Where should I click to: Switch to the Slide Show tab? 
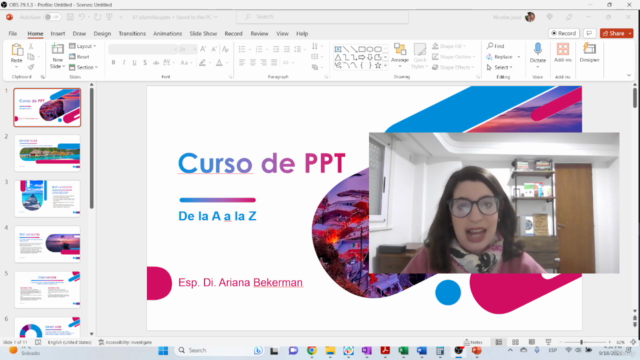click(203, 33)
